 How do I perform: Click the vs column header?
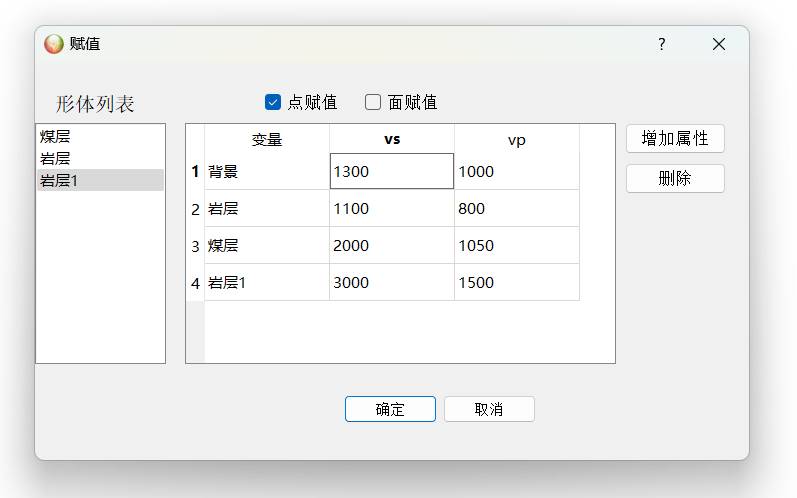(392, 139)
